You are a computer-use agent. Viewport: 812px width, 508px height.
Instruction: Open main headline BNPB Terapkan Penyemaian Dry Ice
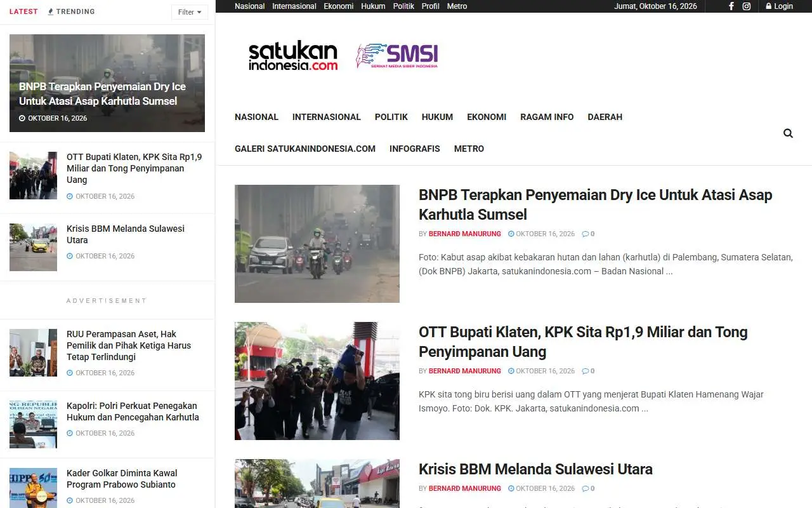click(x=595, y=204)
